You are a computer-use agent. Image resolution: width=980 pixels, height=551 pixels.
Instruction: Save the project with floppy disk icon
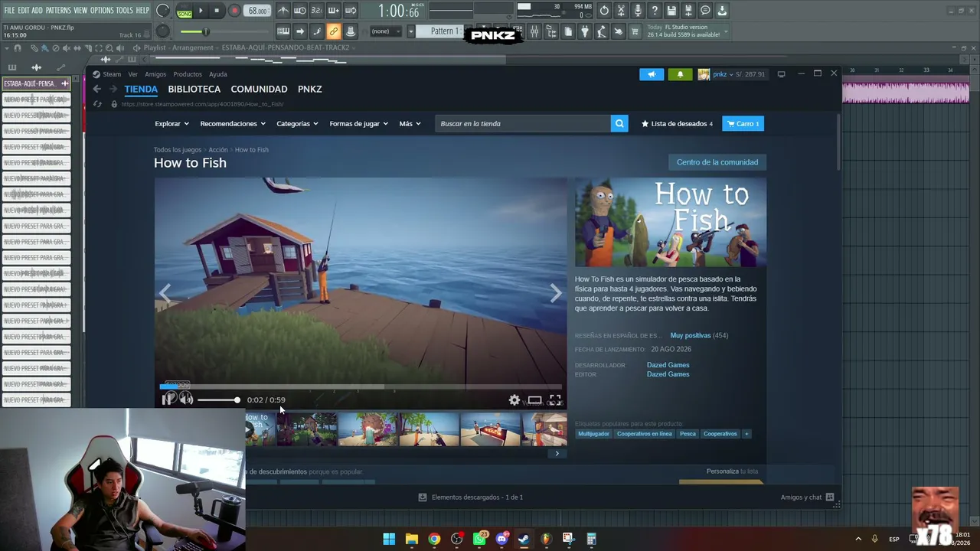(x=671, y=11)
